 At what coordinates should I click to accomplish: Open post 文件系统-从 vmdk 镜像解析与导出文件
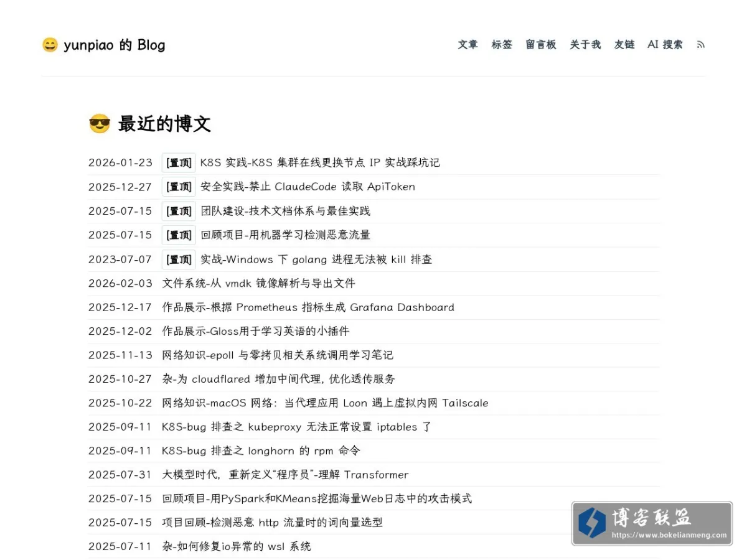pos(258,283)
